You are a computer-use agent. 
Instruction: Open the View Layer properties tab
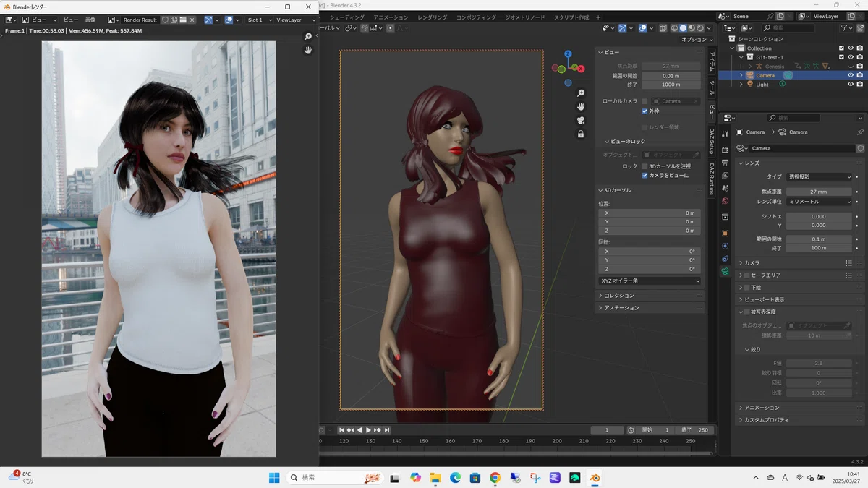click(725, 175)
